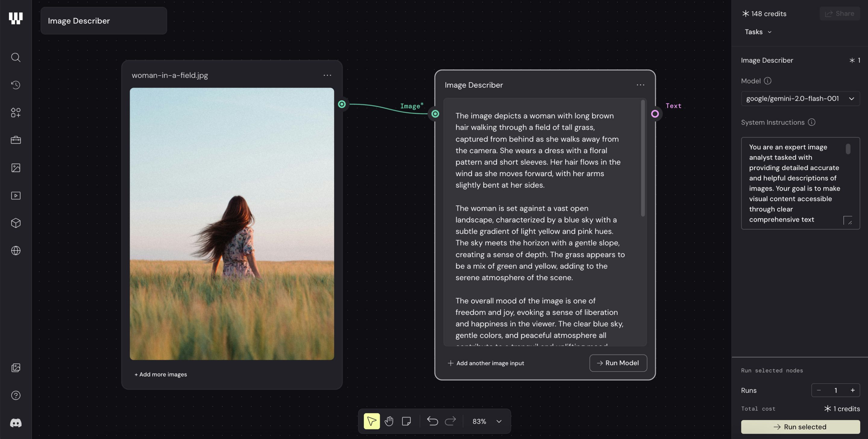Open three-dot menu on woman-in-a-field.jpg node
Screen dimensions: 868x439
[327, 75]
